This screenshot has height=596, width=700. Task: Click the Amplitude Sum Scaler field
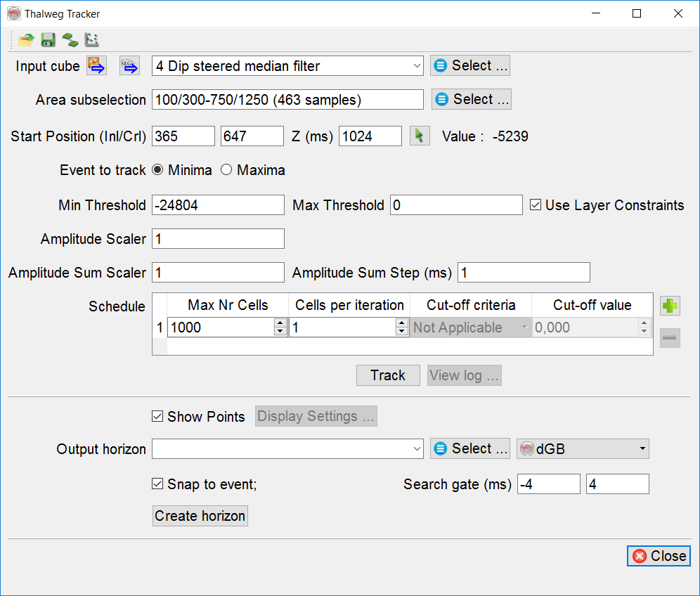click(218, 272)
